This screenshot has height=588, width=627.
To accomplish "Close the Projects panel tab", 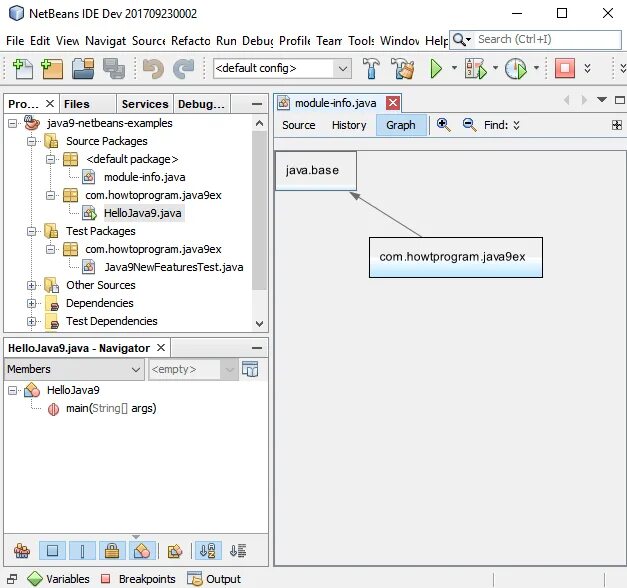I will click(x=50, y=104).
